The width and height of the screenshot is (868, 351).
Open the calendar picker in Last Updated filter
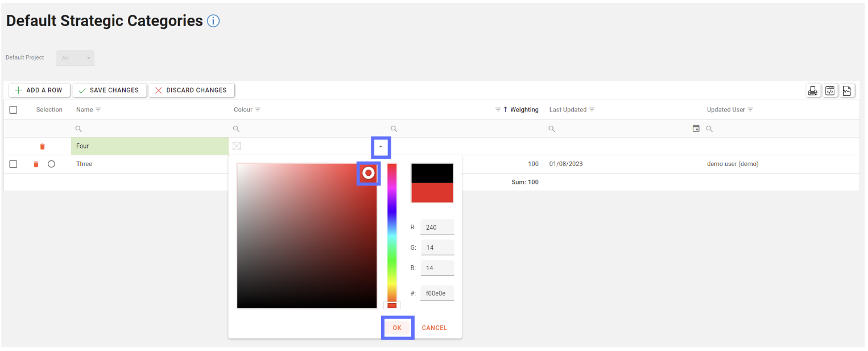(696, 129)
